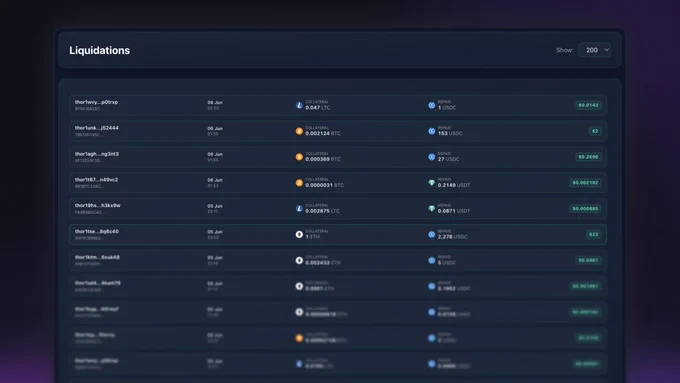Click the LTC icon beside 0.047 LTC
Image resolution: width=680 pixels, height=383 pixels.
point(299,105)
